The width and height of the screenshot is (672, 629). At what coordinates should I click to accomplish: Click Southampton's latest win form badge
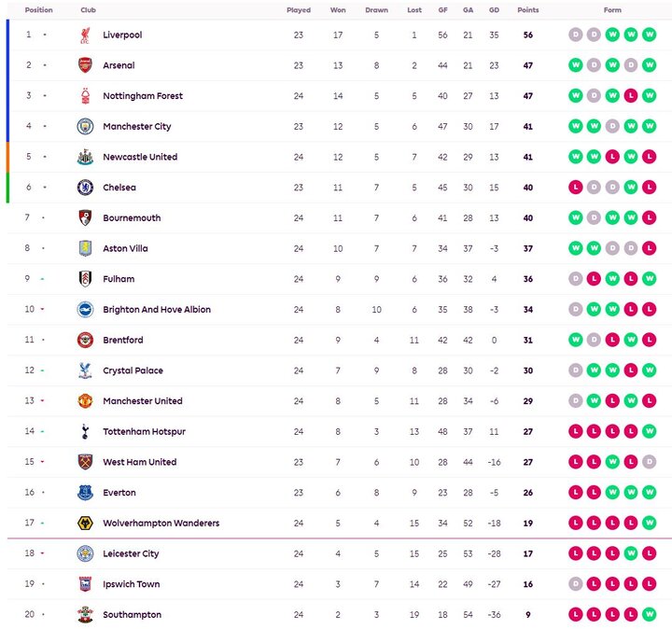(x=650, y=615)
